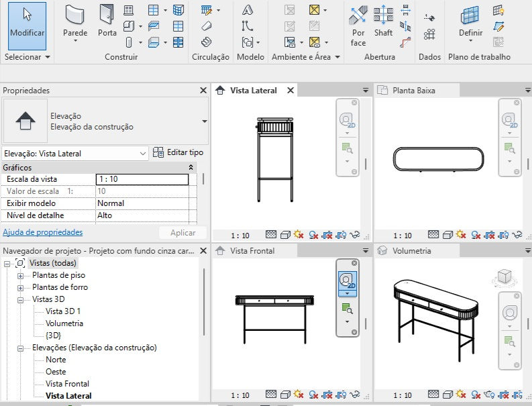Select Norte elevation in project browser
532x406 pixels.
point(56,360)
